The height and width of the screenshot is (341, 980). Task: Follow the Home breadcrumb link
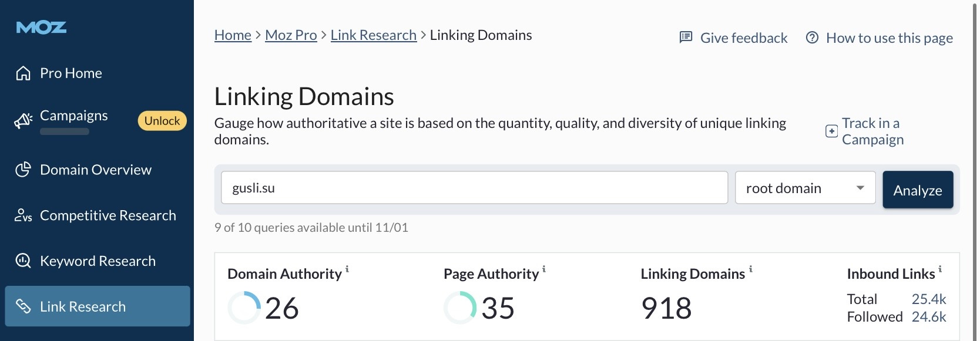pos(233,35)
